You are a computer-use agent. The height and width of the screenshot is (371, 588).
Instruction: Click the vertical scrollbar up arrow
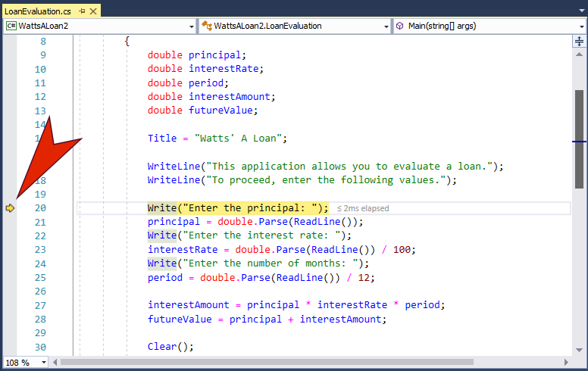coord(579,55)
